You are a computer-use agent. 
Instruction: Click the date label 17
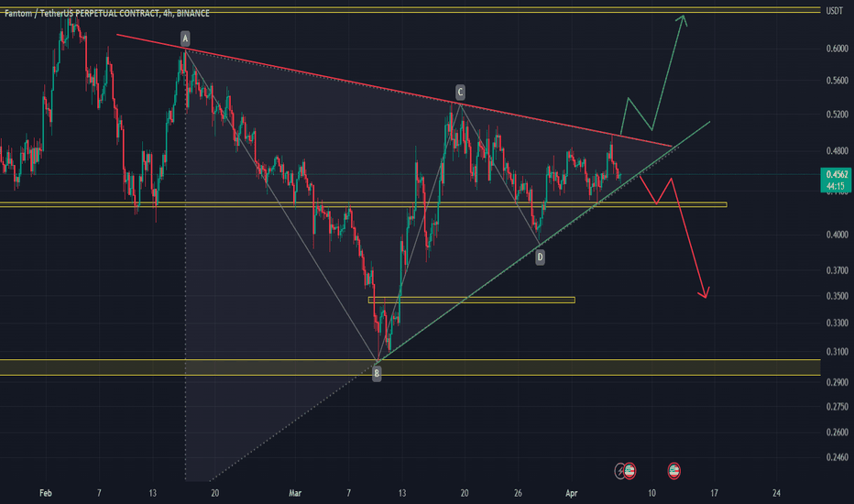click(714, 493)
